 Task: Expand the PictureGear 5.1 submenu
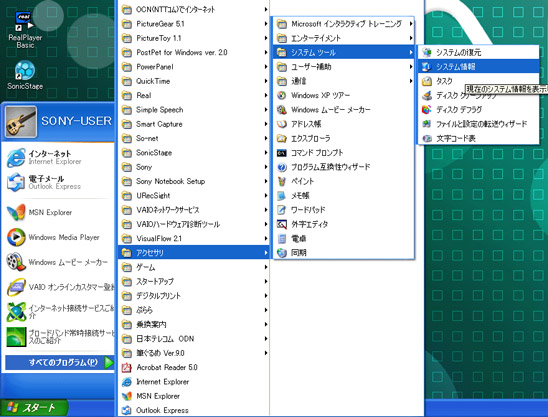193,24
